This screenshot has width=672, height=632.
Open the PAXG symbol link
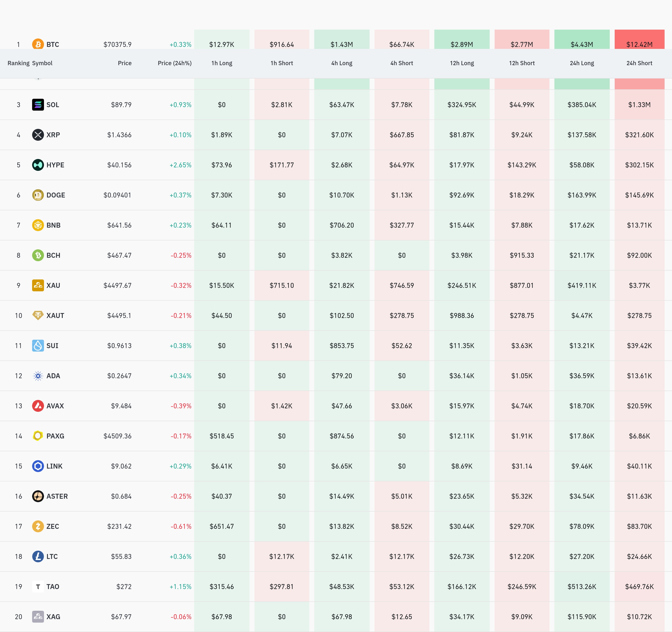pyautogui.click(x=55, y=436)
